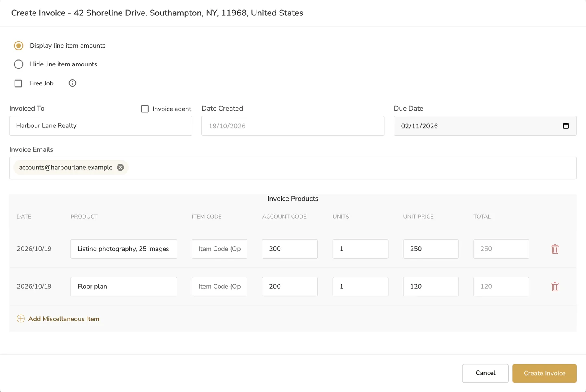Image resolution: width=586 pixels, height=392 pixels.
Task: Remove accounts@harbourlane.example email chip
Action: [120, 167]
